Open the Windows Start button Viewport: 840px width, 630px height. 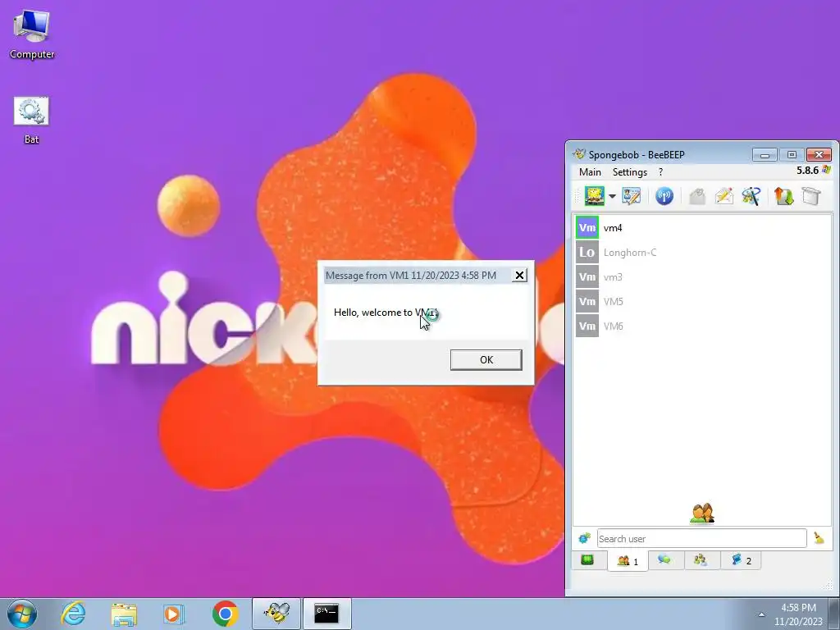[22, 614]
